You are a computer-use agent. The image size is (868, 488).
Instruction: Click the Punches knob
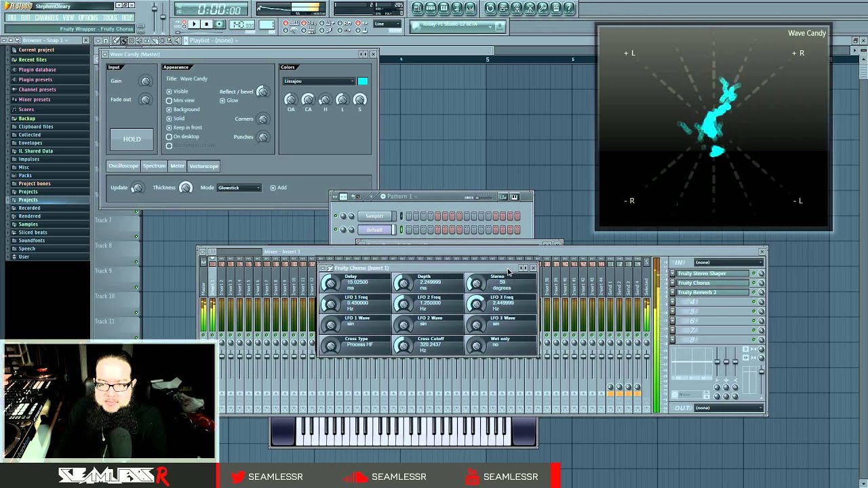263,137
